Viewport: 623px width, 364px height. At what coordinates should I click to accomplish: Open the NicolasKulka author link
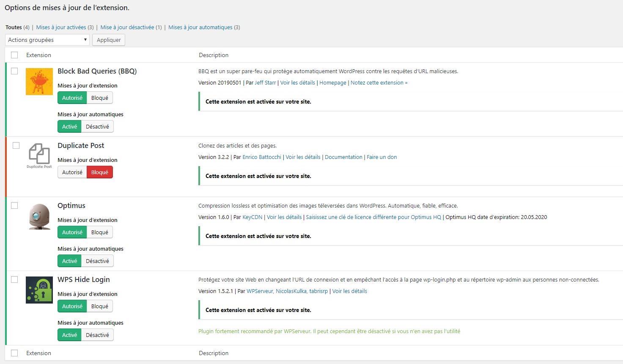coord(291,291)
